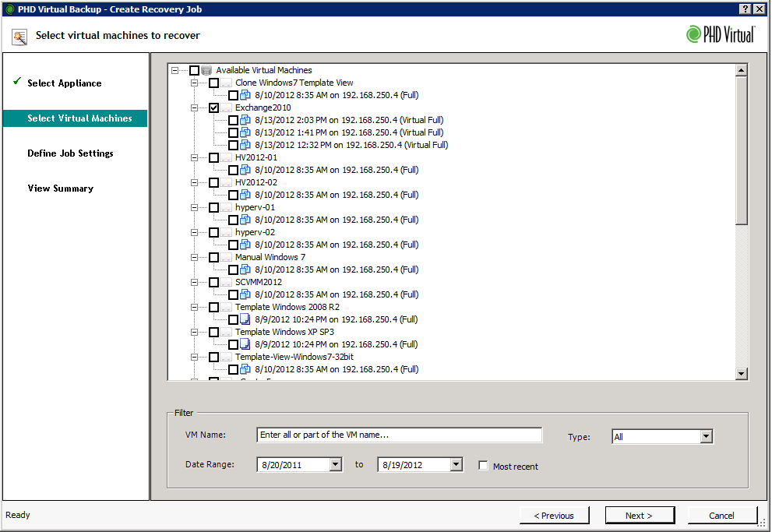Click the template backup icon under Template Windows XP SP3
The width and height of the screenshot is (772, 532).
[x=245, y=344]
